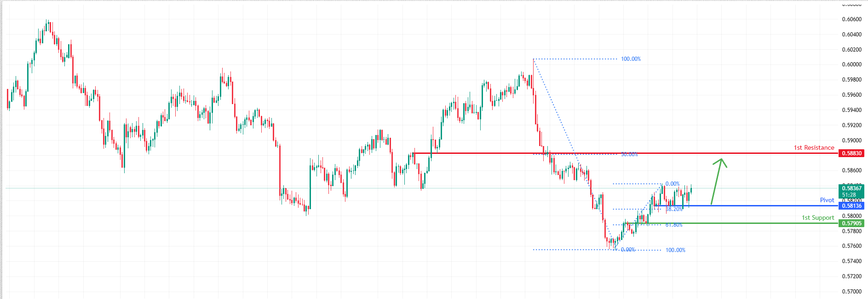Viewport: 868px width, 299px height.
Task: Click the top 100.00% Fibonacci label
Action: (631, 59)
